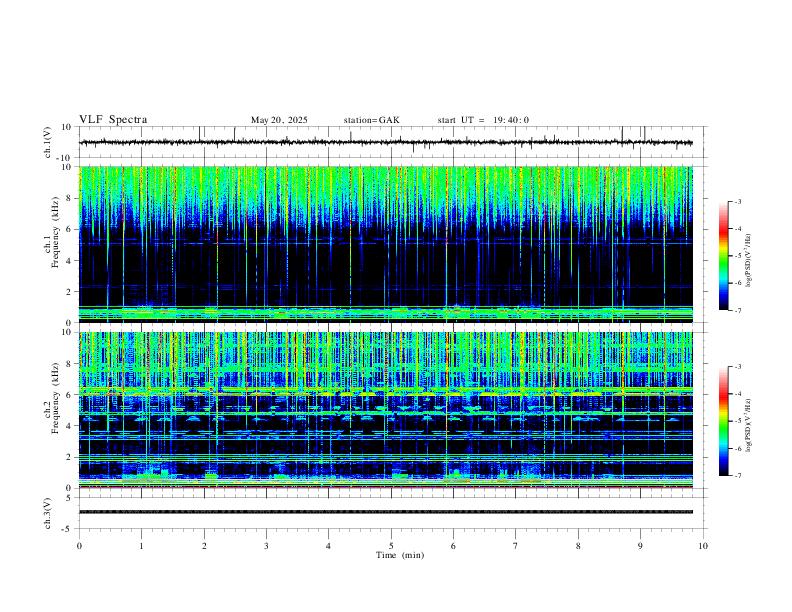Click the ch.3 voltage trace band

(385, 512)
